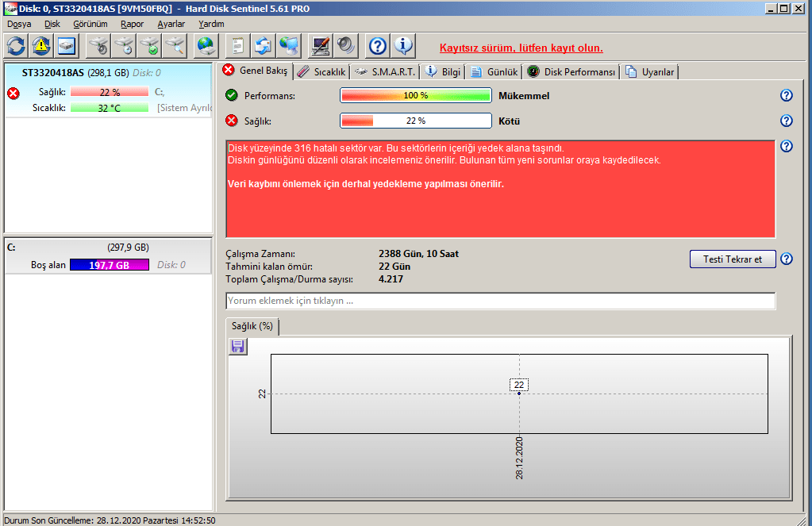Screen dimensions: 812x526
Task: Open the Disk menu
Action: tap(52, 24)
